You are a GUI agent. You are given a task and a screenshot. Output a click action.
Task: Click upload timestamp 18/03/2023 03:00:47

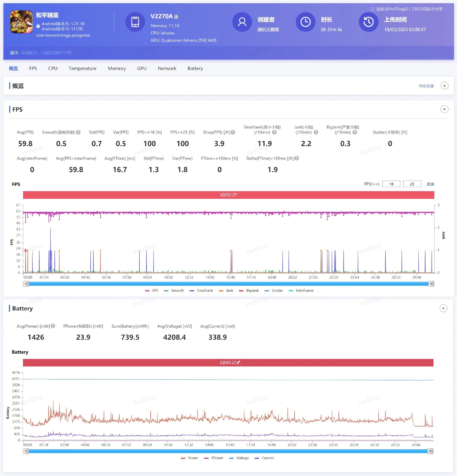pos(405,29)
